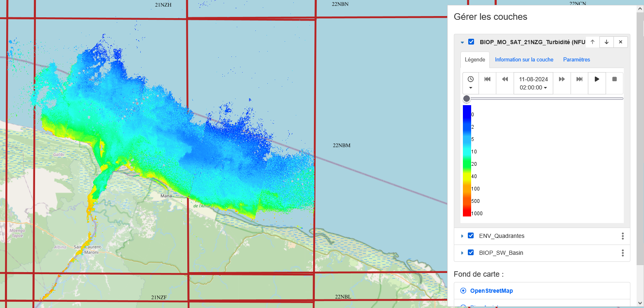Move the Turbidité layer up with arrow
This screenshot has height=308, width=644.
tap(592, 42)
